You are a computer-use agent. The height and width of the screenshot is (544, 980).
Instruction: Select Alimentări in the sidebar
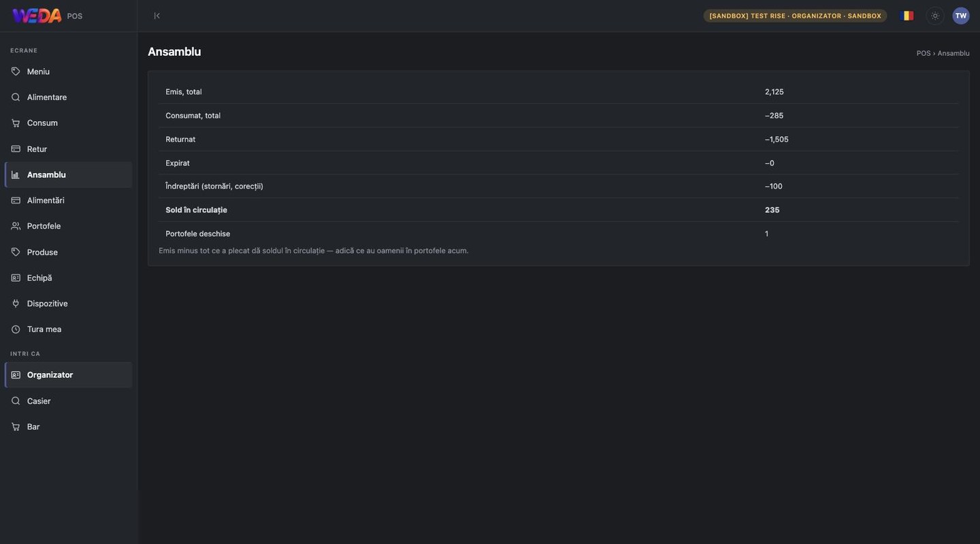point(68,200)
